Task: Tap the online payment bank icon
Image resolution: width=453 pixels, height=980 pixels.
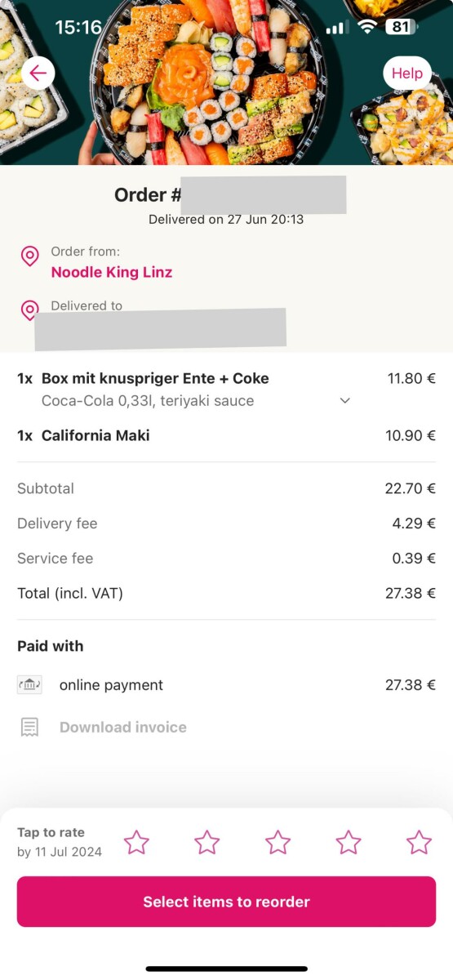Action: [x=29, y=685]
